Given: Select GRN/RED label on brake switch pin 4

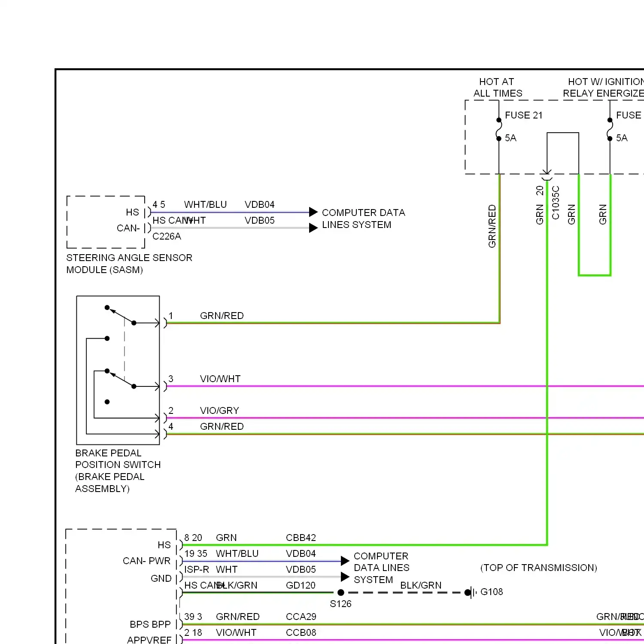Looking at the screenshot, I should click(x=222, y=426).
